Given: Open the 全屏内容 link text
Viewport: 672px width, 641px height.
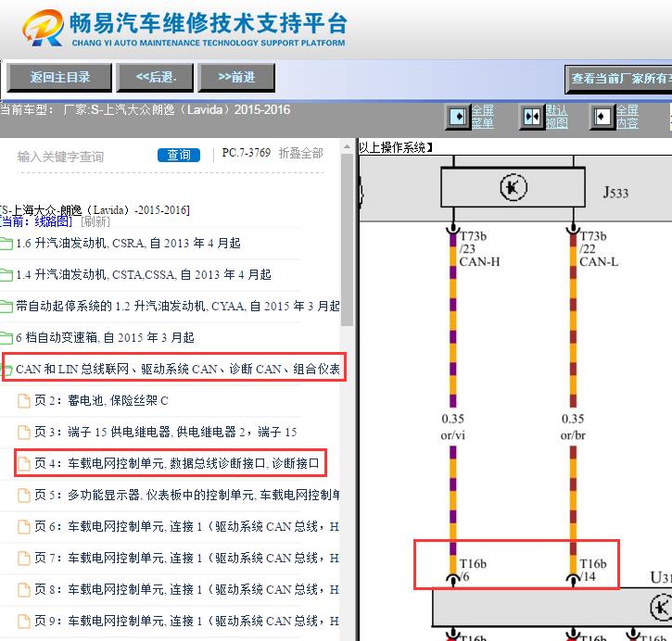Looking at the screenshot, I should (x=628, y=117).
